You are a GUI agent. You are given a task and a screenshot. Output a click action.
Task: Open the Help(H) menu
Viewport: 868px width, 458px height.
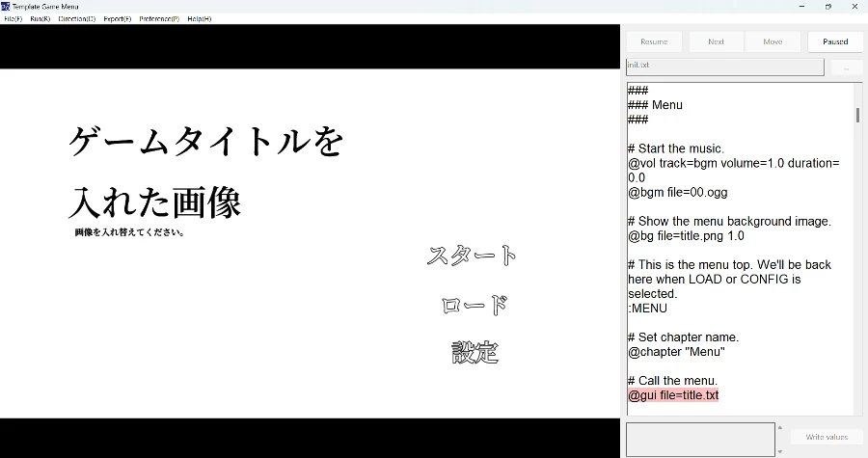pyautogui.click(x=200, y=19)
